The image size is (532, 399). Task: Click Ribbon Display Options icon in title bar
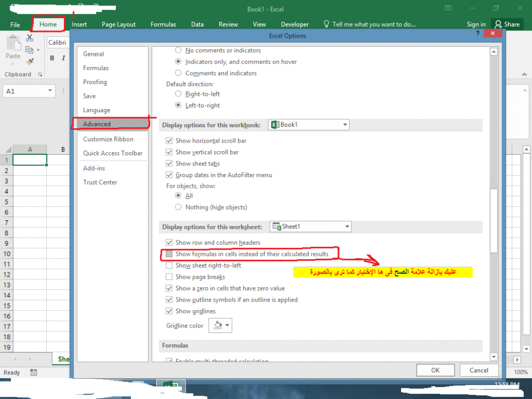coord(448,8)
